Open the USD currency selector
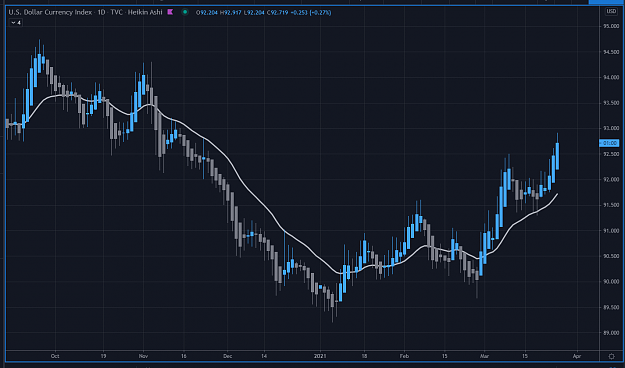Screen dimensions: 625x368 tap(611, 11)
